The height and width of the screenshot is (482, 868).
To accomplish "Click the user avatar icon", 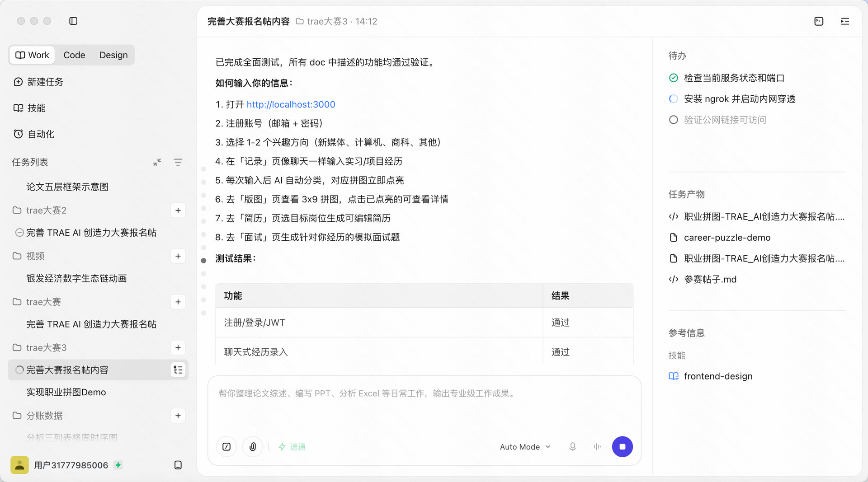I will [x=19, y=465].
